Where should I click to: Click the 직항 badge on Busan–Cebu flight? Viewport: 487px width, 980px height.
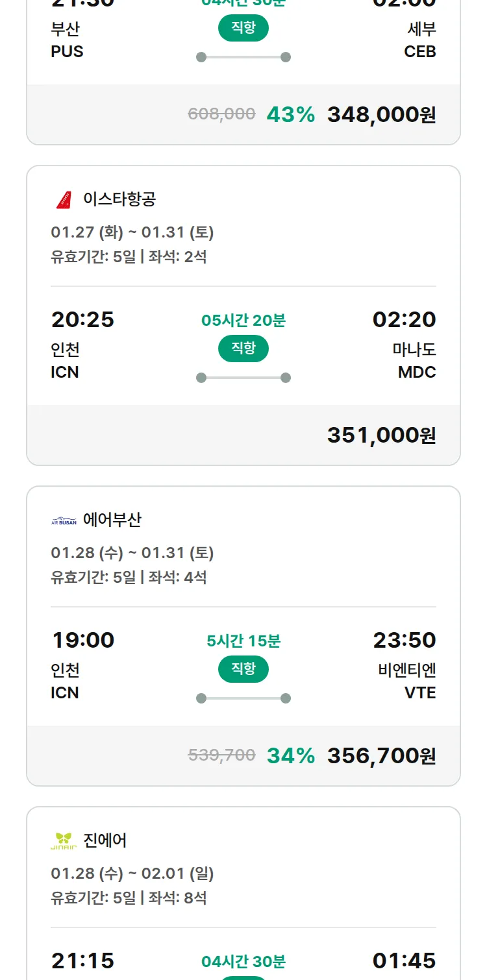243,29
